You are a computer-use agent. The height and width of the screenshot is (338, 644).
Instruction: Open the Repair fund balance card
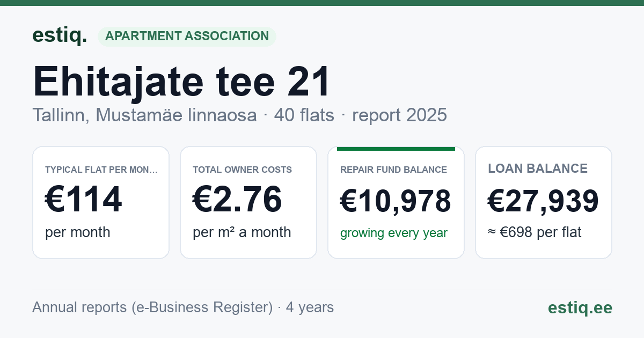396,202
